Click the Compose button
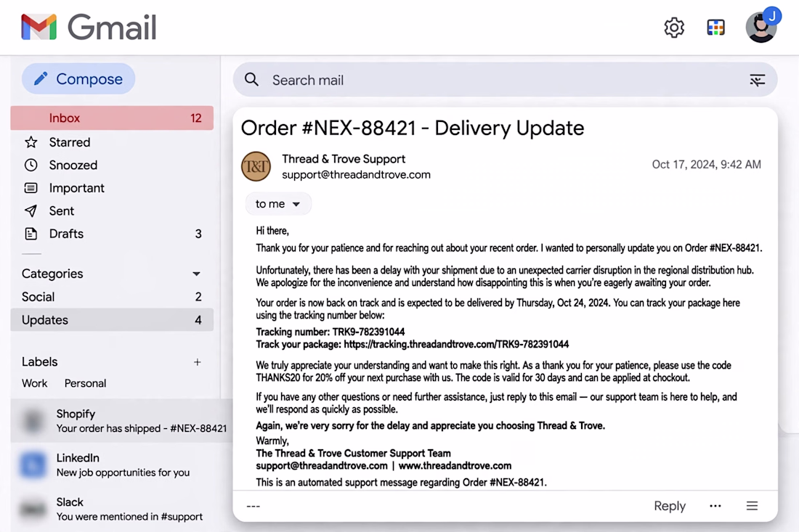Screen dimensions: 799x532 pos(78,79)
